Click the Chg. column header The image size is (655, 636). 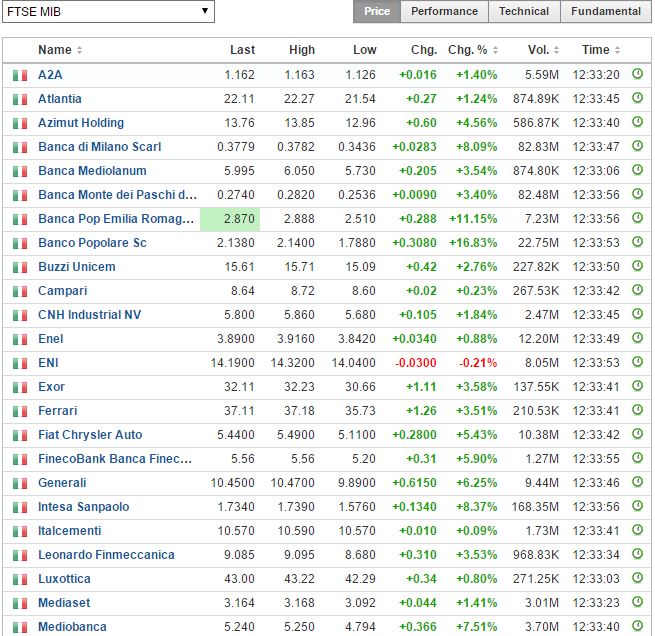(424, 50)
